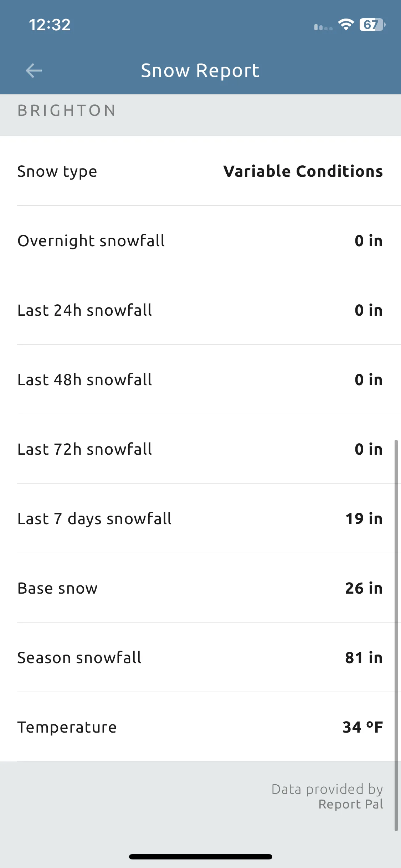The width and height of the screenshot is (401, 868).
Task: Tap the home indicator bar
Action: click(x=201, y=857)
